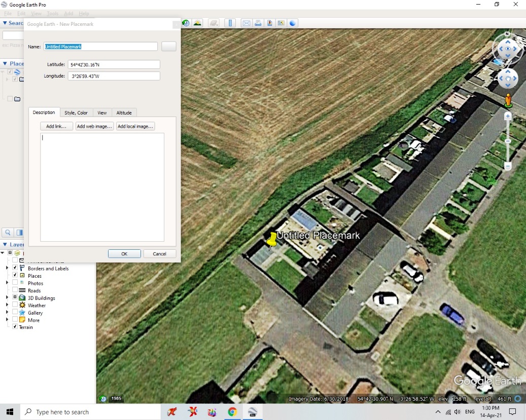
Task: Click the Borders and Labels flag icon
Action: [x=22, y=268]
